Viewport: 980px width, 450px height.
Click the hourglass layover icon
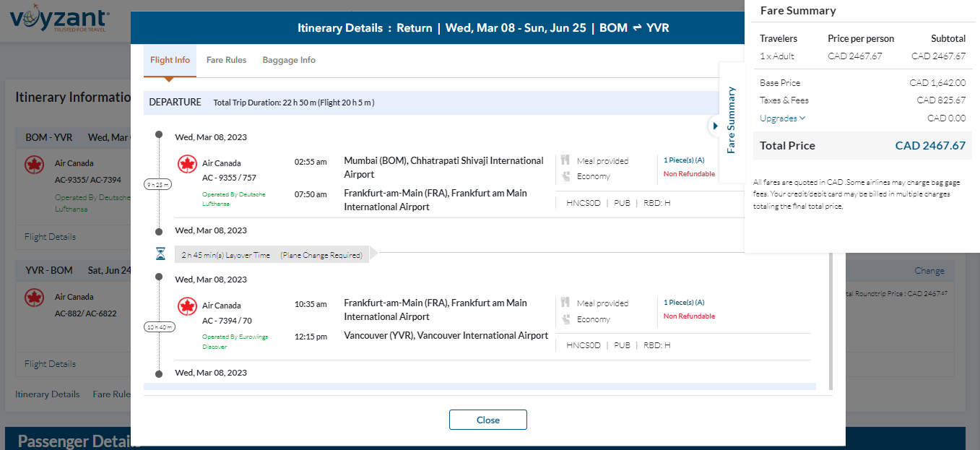tap(160, 254)
